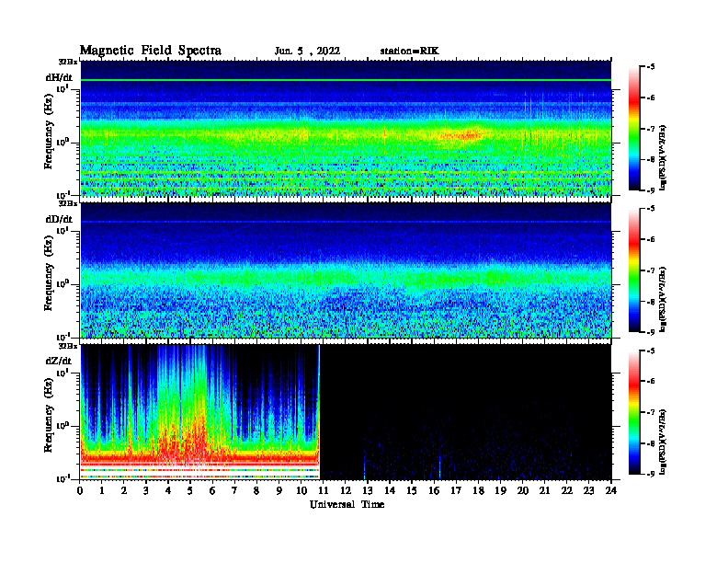728x563 pixels.
Task: Select the dH/dt panel label
Action: pyautogui.click(x=59, y=77)
